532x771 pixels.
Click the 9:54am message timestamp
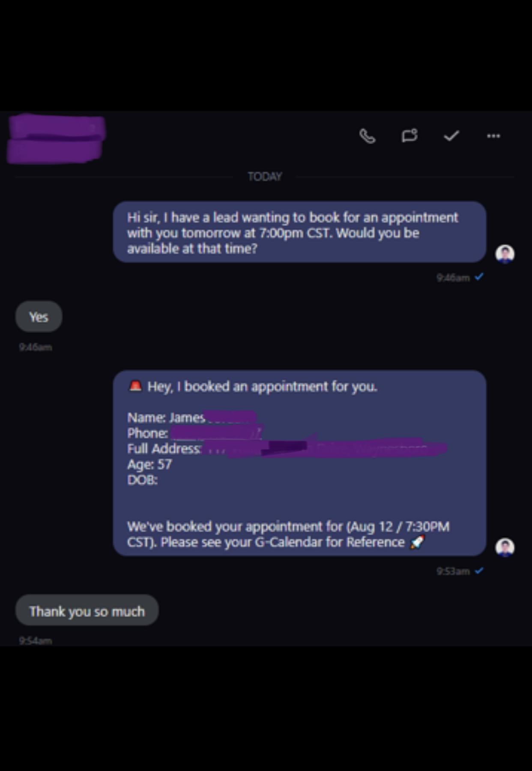[35, 641]
